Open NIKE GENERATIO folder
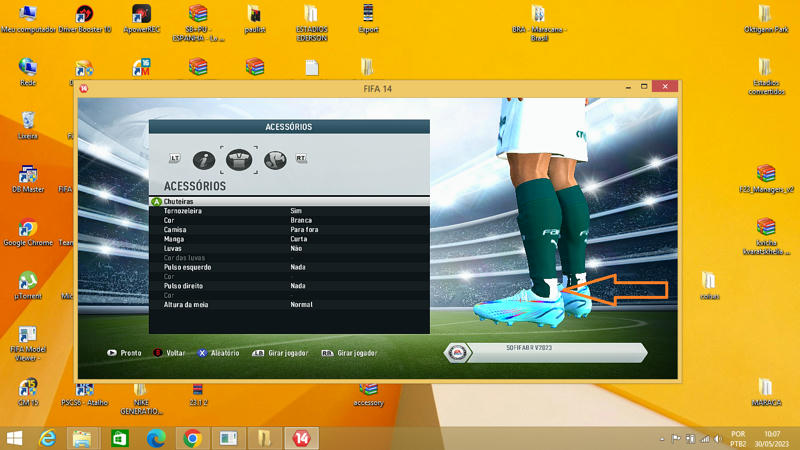The image size is (800, 450). pyautogui.click(x=141, y=398)
